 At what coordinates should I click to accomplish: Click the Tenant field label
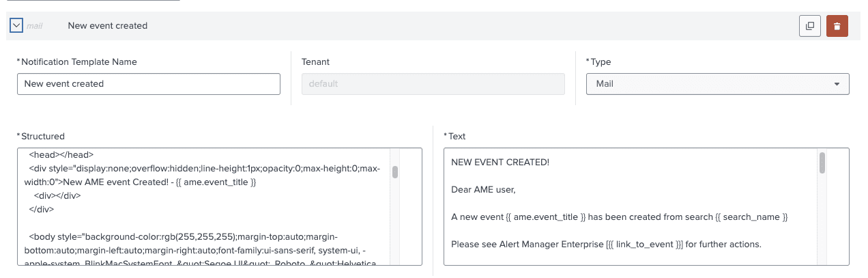tap(315, 62)
